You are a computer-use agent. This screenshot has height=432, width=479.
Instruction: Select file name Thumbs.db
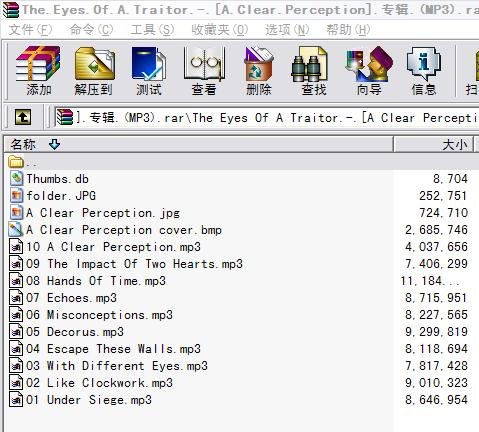[58, 179]
